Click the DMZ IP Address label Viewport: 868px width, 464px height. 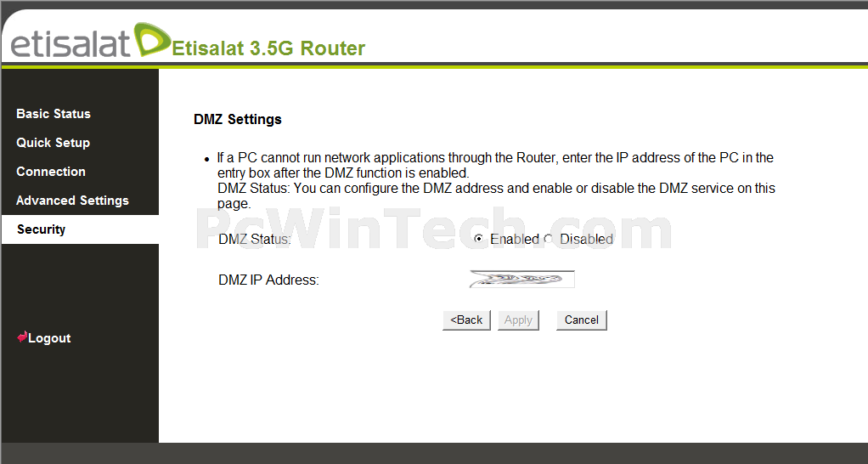[x=268, y=280]
